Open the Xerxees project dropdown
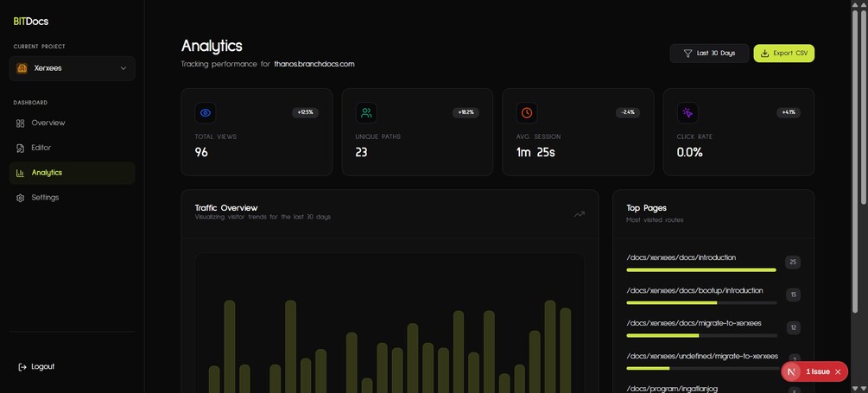 coord(72,68)
